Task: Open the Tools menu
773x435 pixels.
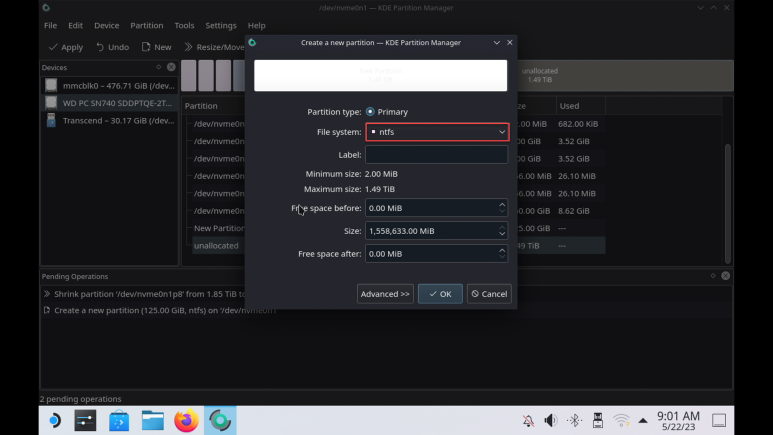Action: click(184, 25)
